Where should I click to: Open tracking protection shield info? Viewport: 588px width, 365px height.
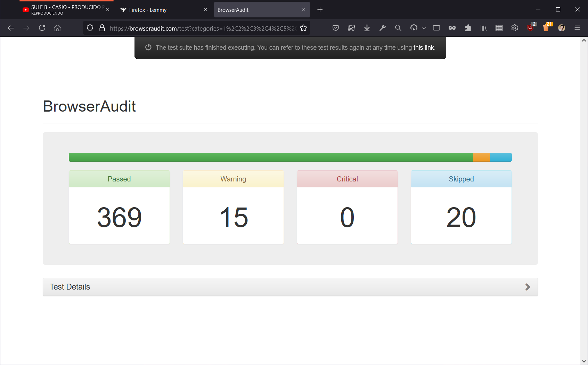point(90,28)
